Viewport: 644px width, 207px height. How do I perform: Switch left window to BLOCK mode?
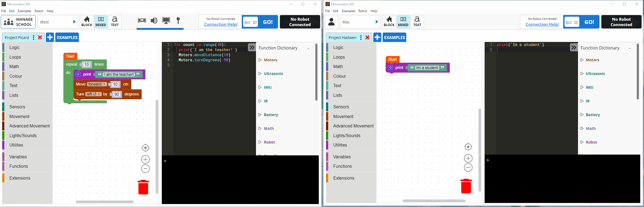(x=87, y=22)
